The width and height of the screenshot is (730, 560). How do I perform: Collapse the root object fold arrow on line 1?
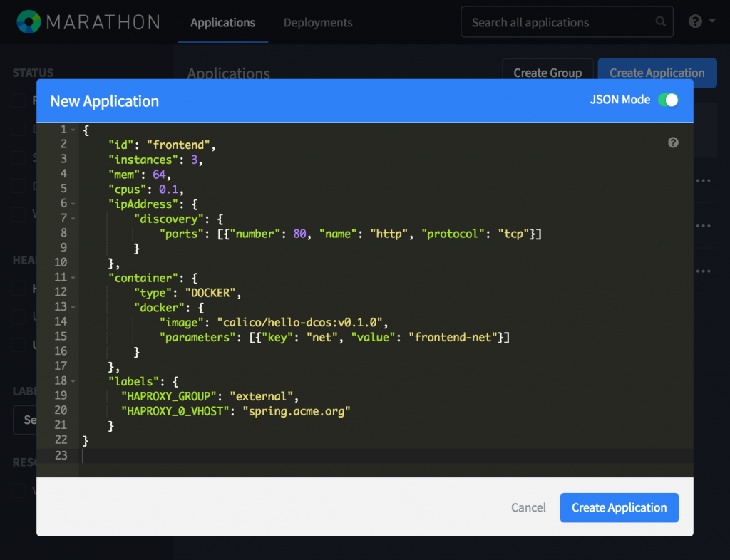[x=73, y=130]
